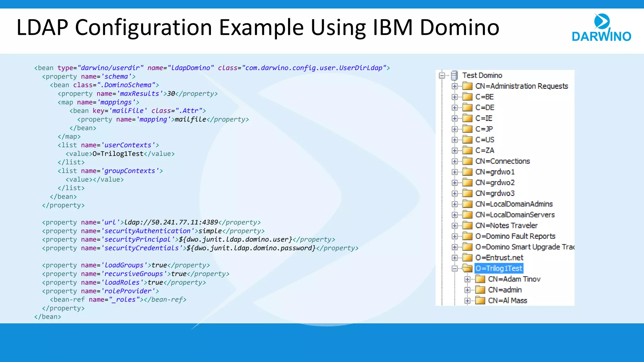Select the C=JP entry
Viewport: 644px width, 362px height.
484,129
